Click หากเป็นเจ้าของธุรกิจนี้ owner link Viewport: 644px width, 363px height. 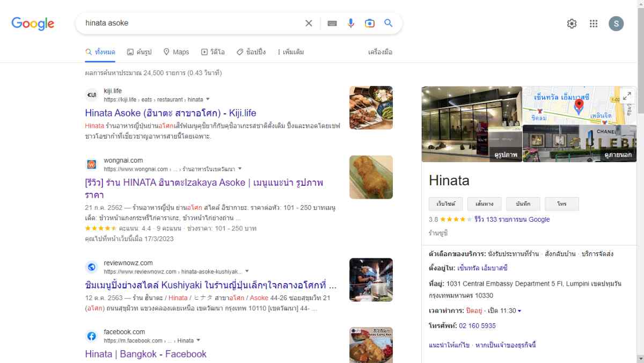tap(506, 345)
